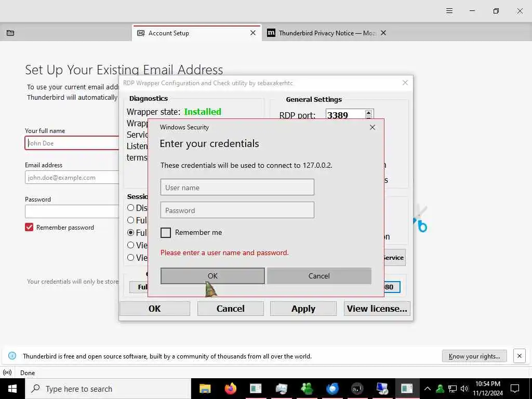Uncheck the Remember password checkbox

click(x=29, y=227)
